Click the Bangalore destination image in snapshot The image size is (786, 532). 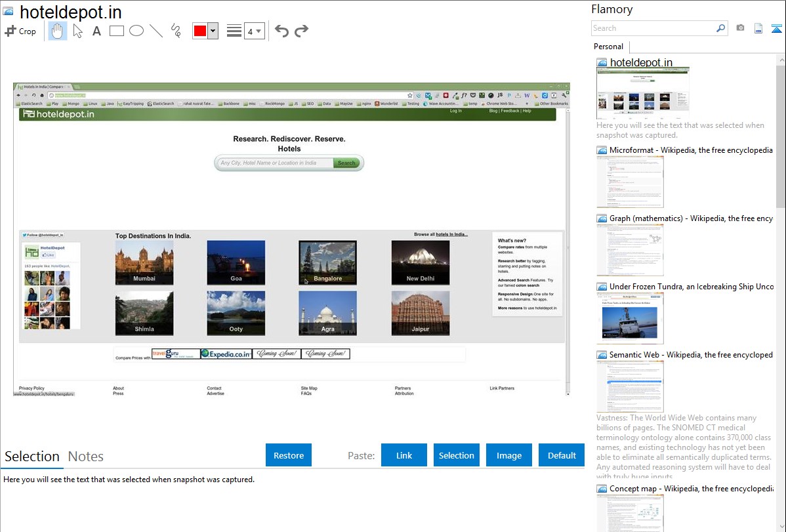point(328,262)
